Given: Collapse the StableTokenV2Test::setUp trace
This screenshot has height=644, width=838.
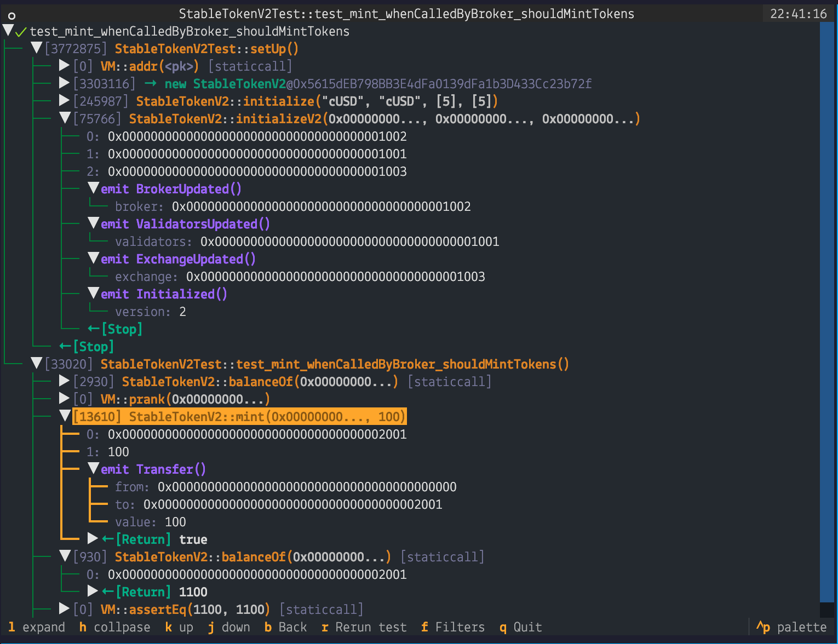Looking at the screenshot, I should tap(36, 48).
